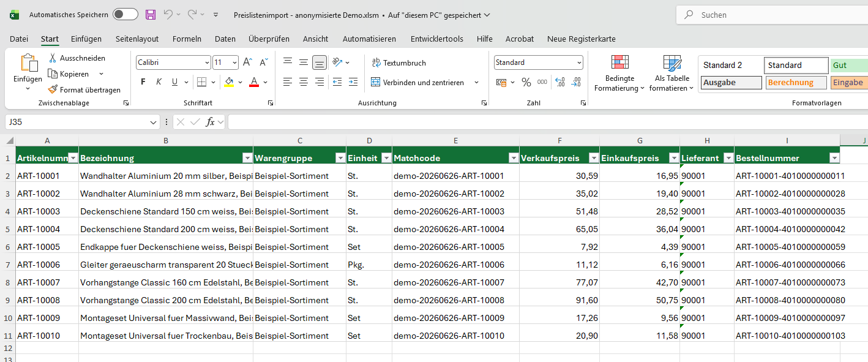Click the accounting currency format icon
The width and height of the screenshot is (868, 362).
501,82
